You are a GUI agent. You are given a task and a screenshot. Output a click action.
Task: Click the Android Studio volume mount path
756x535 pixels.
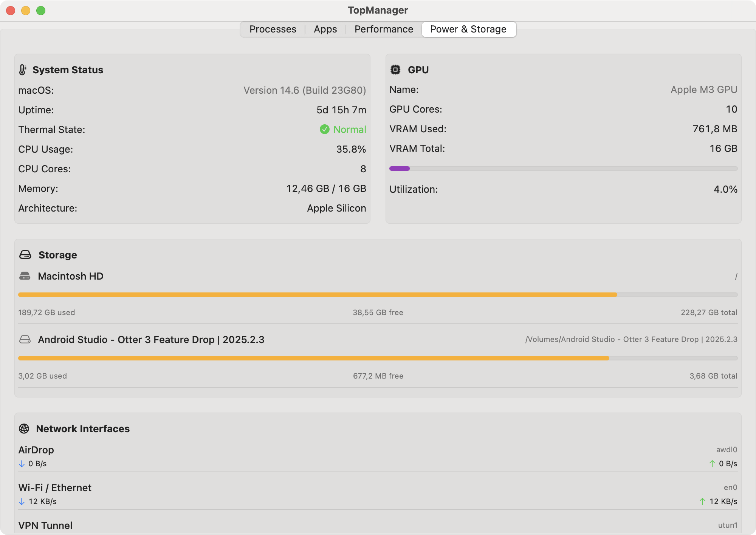pos(631,339)
